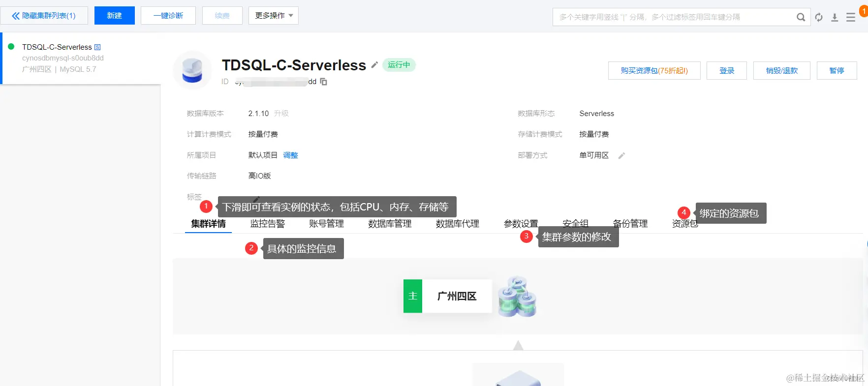The height and width of the screenshot is (386, 868).
Task: Click the download list icon
Action: click(x=835, y=17)
